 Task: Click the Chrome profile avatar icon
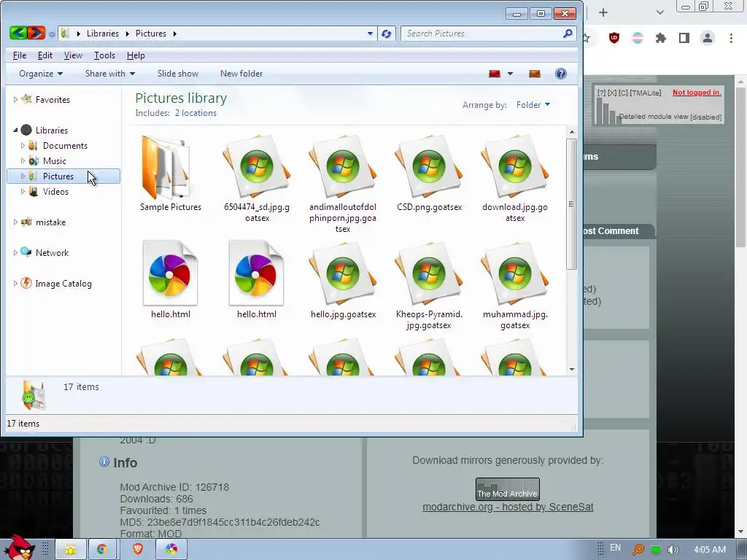coord(708,38)
